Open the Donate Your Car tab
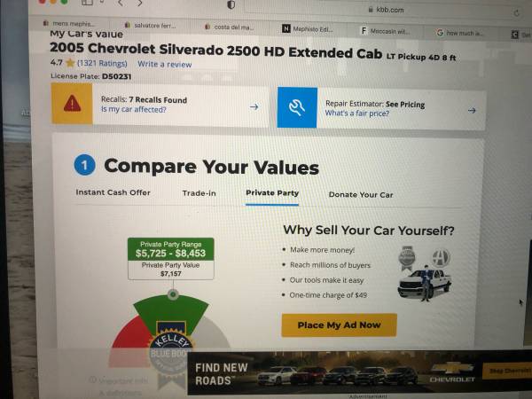Viewport: 532px width, 399px height. 361,195
